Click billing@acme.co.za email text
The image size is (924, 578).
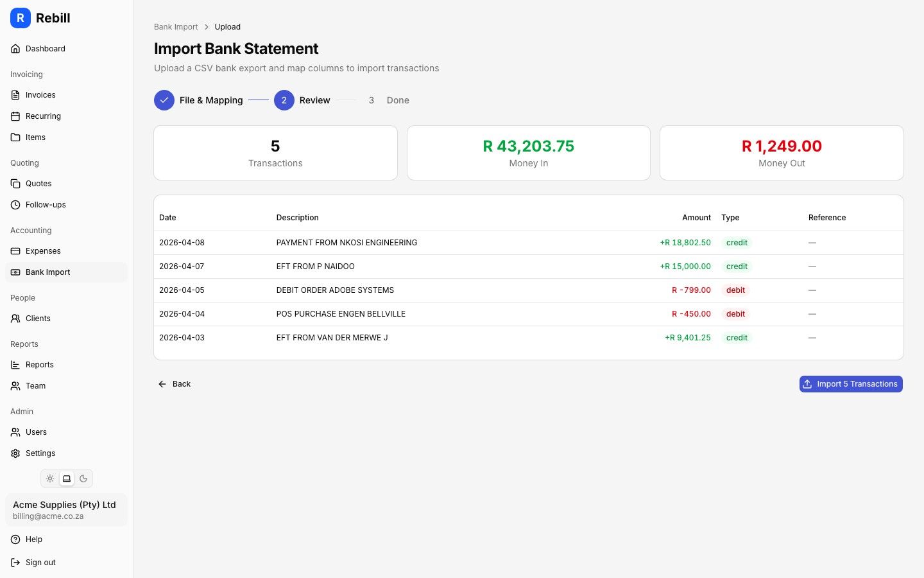coord(48,516)
